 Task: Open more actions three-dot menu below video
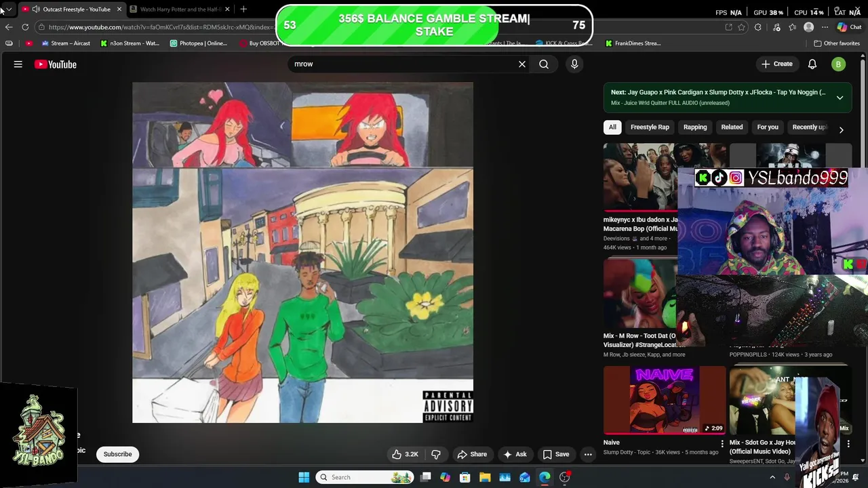(588, 454)
